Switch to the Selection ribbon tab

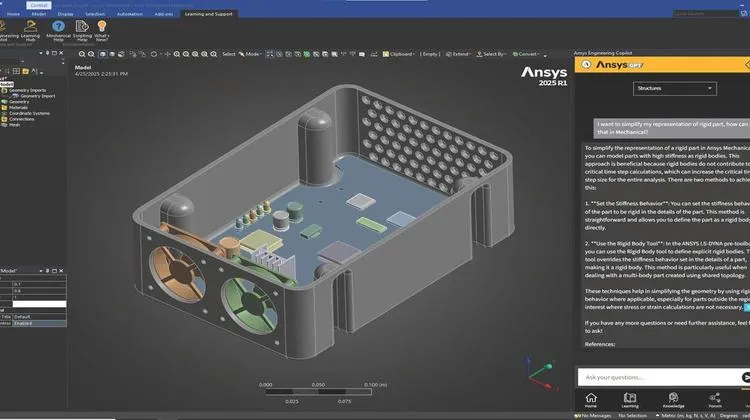tap(95, 14)
